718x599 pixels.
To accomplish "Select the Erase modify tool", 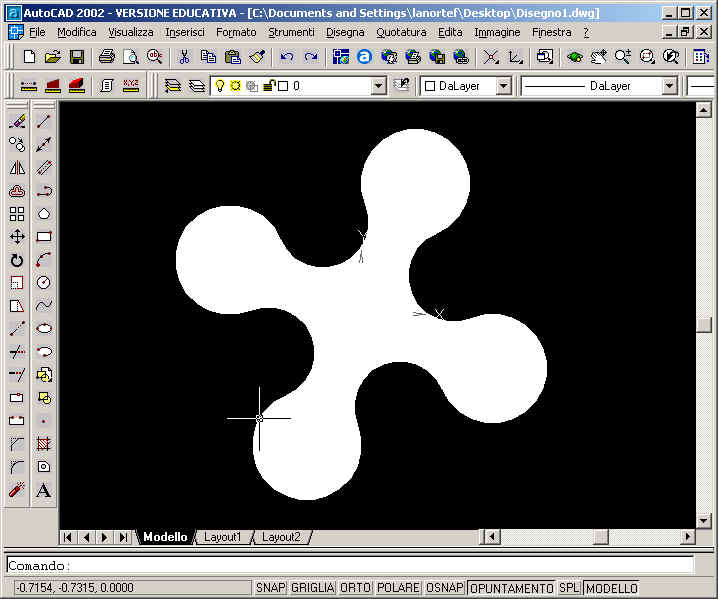I will (17, 121).
